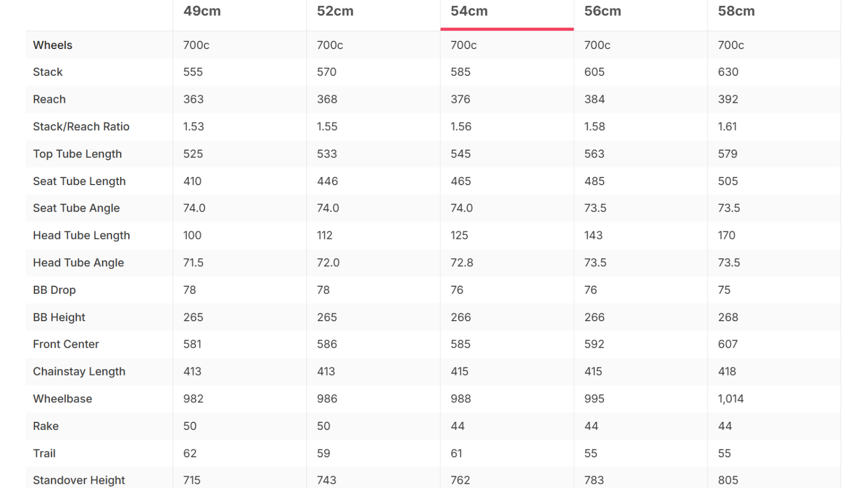This screenshot has width=868, height=488.
Task: Click the Stack row label
Action: point(48,72)
